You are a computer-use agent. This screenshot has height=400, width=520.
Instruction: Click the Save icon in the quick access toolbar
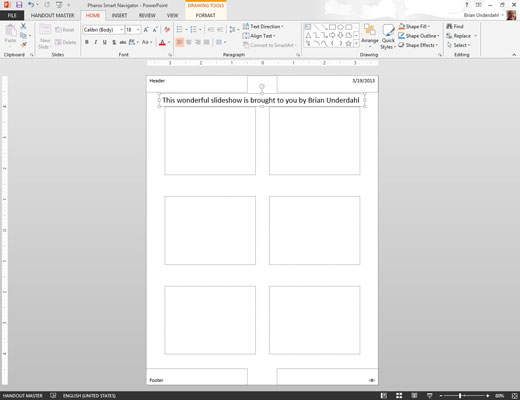(19, 5)
